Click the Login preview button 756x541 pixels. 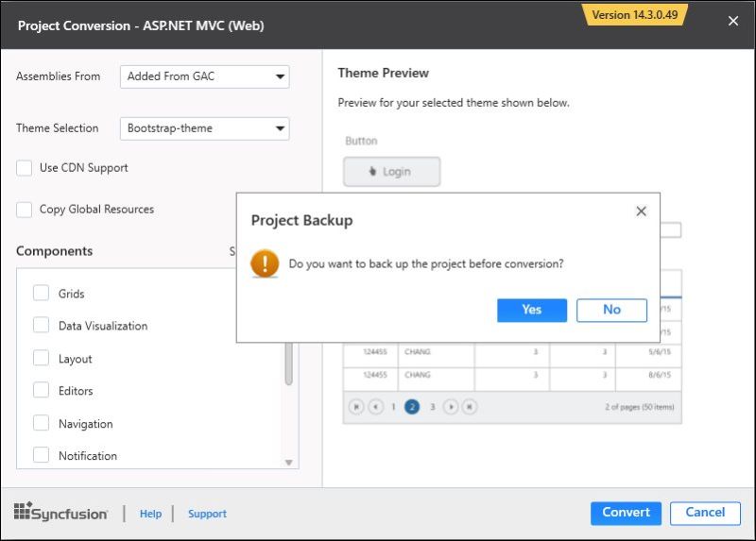click(x=391, y=172)
